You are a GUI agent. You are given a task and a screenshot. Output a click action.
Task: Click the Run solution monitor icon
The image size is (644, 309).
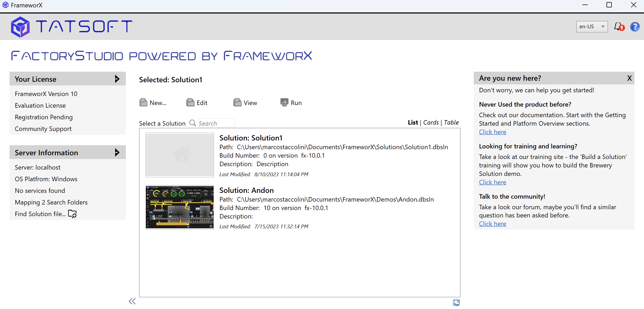click(284, 102)
